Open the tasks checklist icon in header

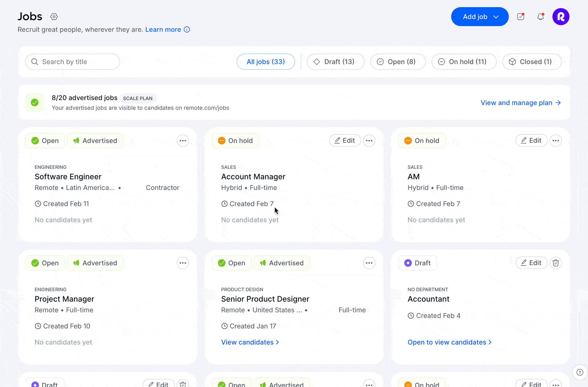tap(521, 16)
